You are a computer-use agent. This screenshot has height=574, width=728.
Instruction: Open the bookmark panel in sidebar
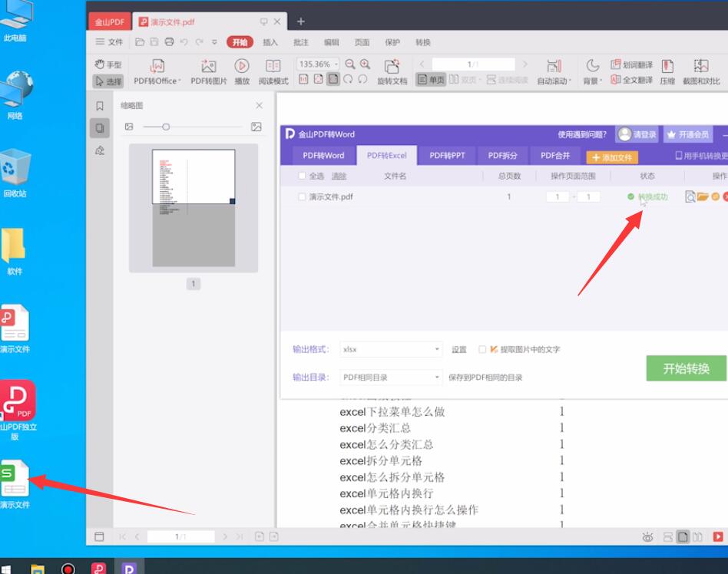click(x=100, y=106)
